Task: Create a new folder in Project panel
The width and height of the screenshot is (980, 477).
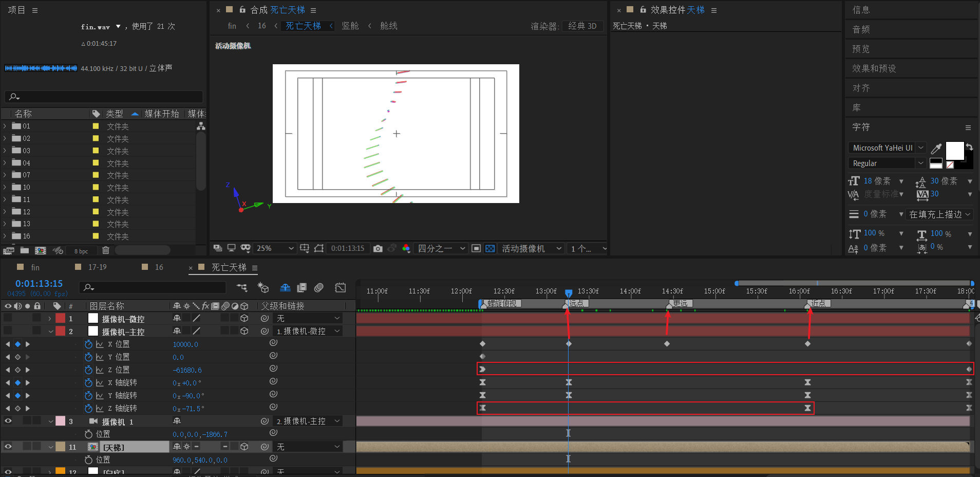Action: click(25, 251)
